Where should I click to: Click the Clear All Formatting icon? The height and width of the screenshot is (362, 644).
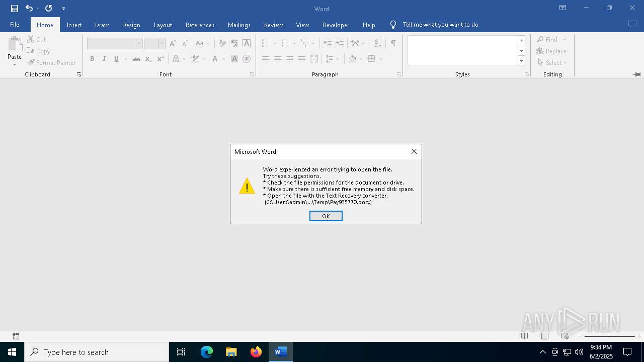tap(222, 43)
